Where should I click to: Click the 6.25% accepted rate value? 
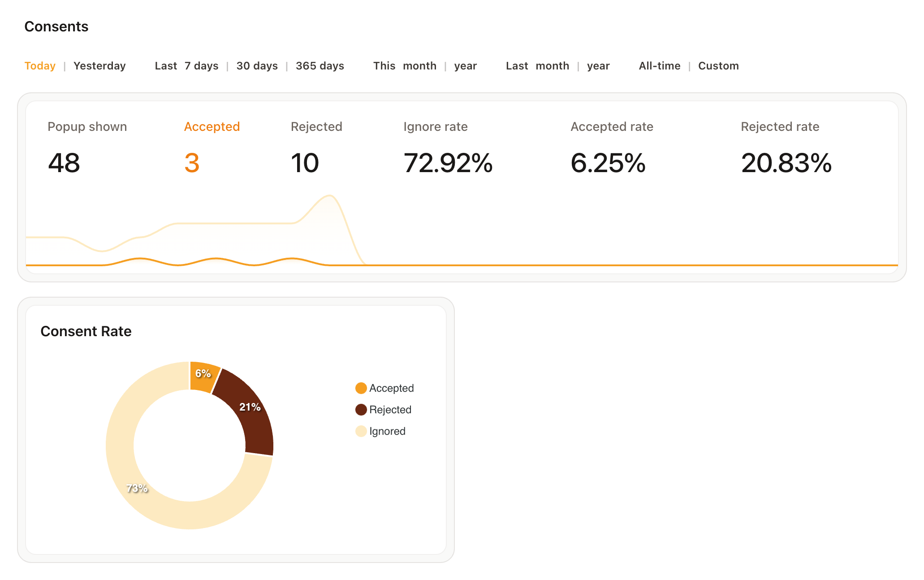point(608,163)
